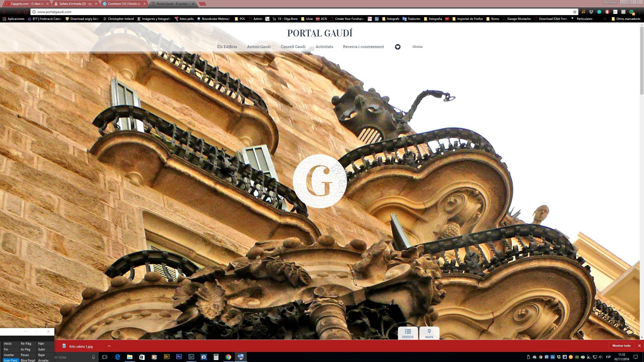Click the round G mosaic logo
This screenshot has width=644, height=362.
click(320, 181)
